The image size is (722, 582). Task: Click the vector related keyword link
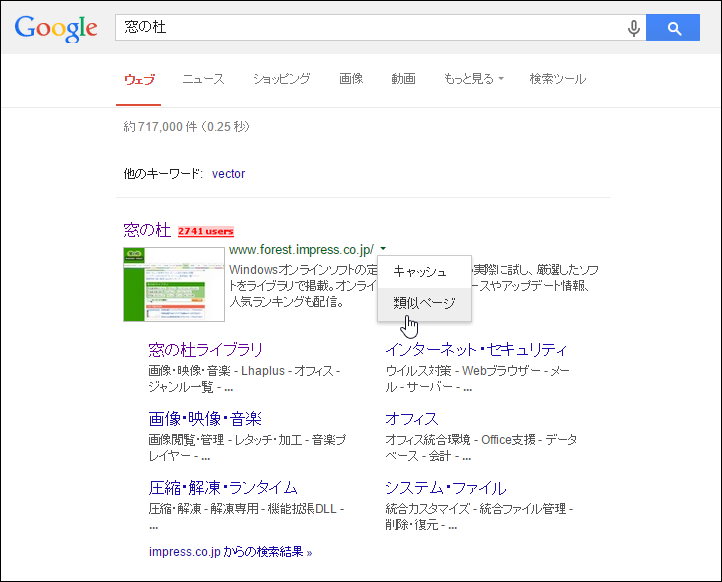pyautogui.click(x=228, y=174)
